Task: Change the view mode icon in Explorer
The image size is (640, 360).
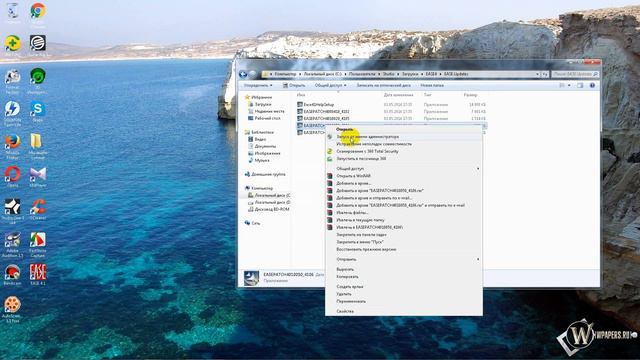Action: click(x=562, y=85)
